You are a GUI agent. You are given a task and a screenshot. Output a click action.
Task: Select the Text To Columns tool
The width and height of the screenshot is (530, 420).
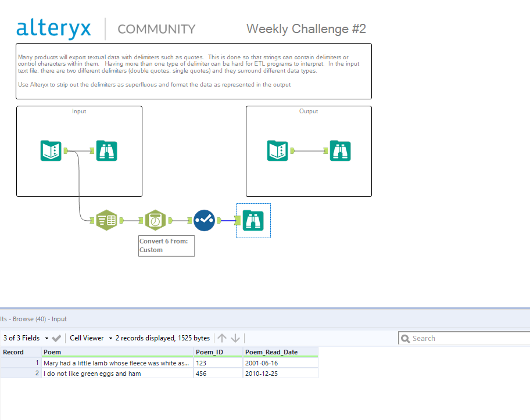[x=106, y=220]
